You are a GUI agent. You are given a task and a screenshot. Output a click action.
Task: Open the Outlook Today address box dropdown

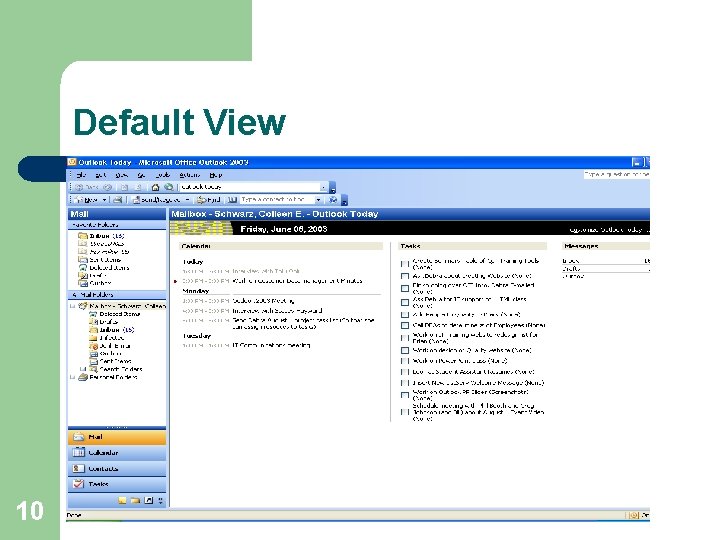coord(323,187)
